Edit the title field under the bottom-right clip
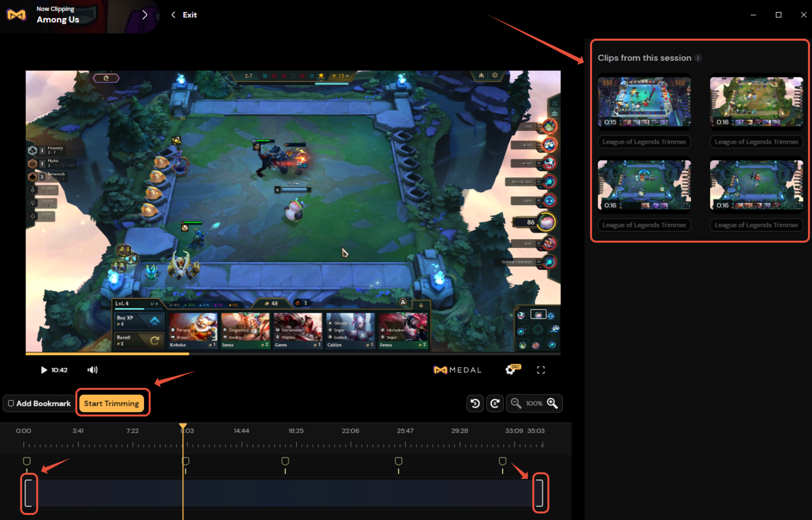Image resolution: width=812 pixels, height=520 pixels. pos(756,225)
